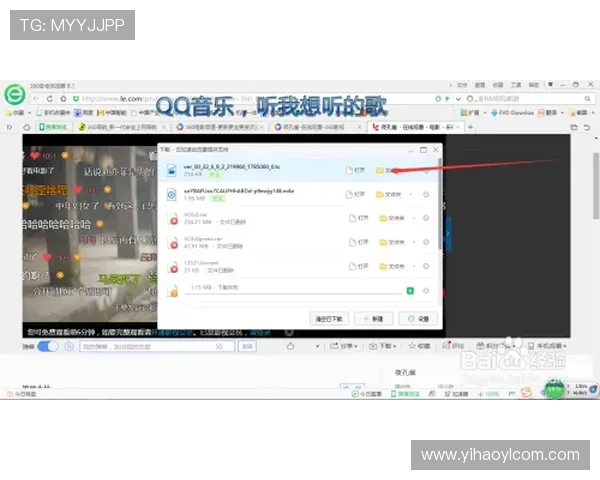Click the 360 browser green logo icon
This screenshot has width=600, height=480.
click(x=15, y=94)
